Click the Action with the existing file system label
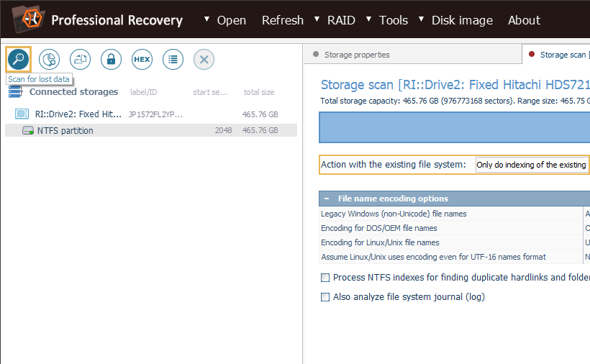Image resolution: width=590 pixels, height=364 pixels. point(393,165)
